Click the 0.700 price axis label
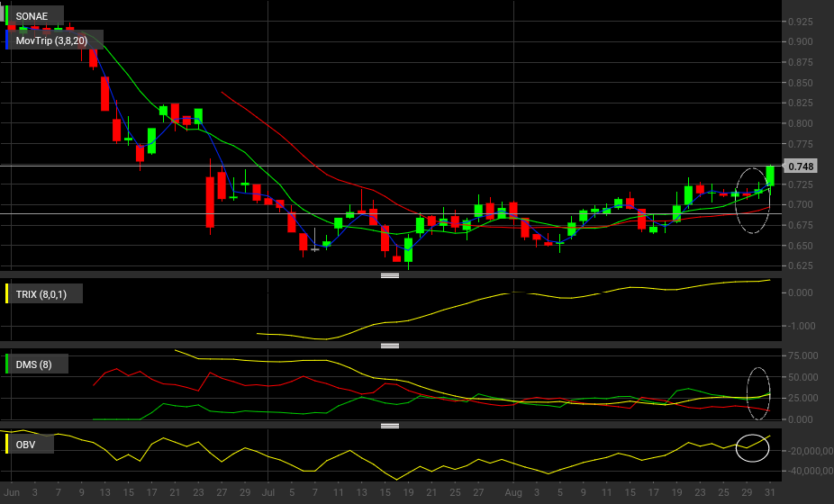Viewport: 834px width, 504px height. [x=801, y=204]
